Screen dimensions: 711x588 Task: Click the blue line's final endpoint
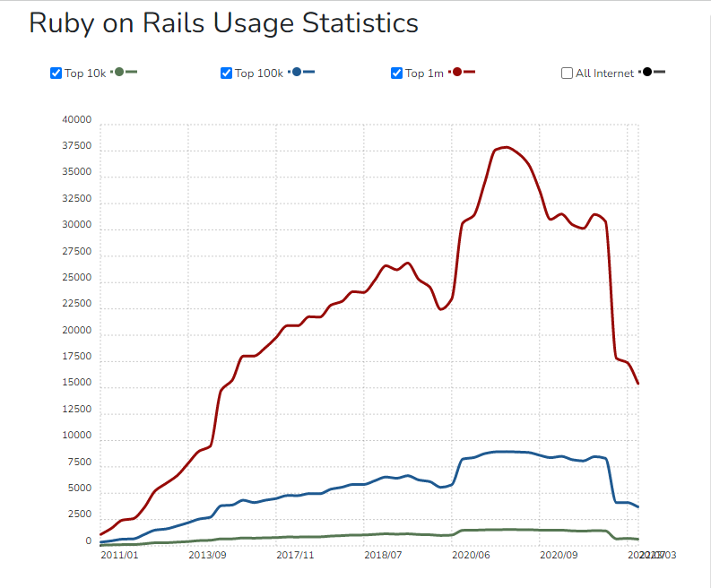(638, 506)
